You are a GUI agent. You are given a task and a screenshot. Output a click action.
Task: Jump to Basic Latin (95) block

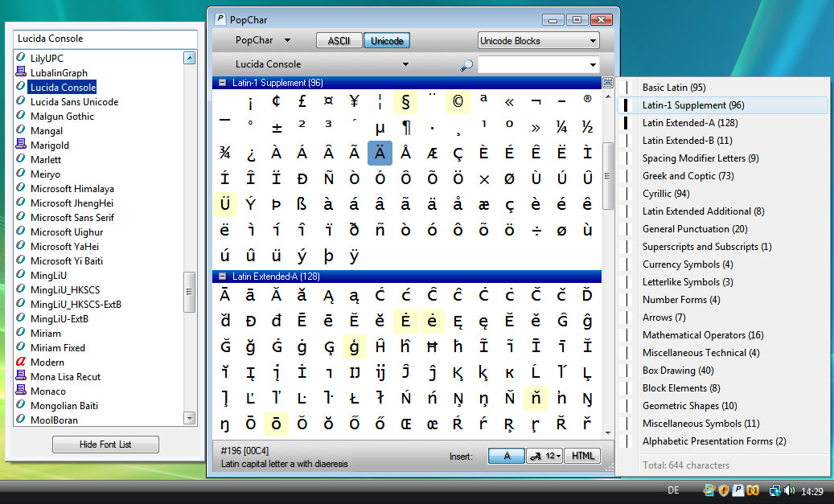pos(673,87)
